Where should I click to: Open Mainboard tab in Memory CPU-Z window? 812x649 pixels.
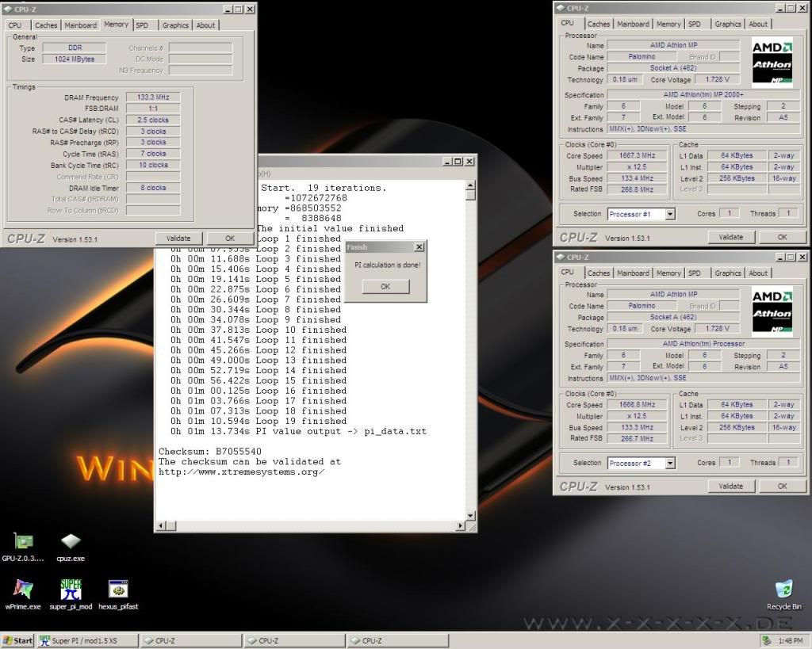(80, 25)
